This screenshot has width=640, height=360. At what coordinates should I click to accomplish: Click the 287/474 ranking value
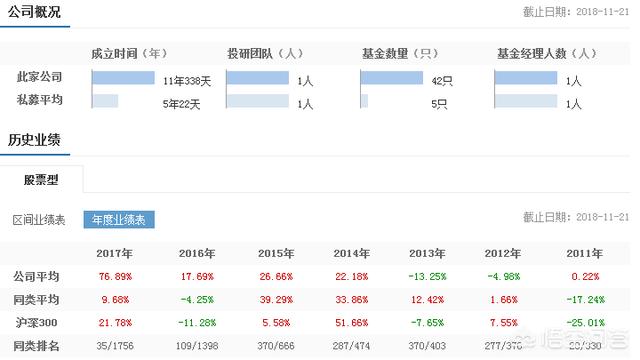[351, 346]
